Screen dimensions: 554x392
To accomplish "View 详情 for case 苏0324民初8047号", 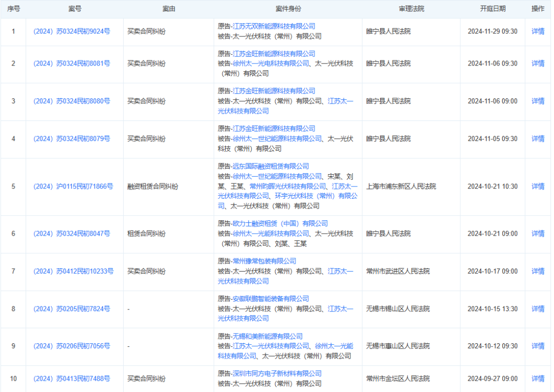I will coord(538,234).
